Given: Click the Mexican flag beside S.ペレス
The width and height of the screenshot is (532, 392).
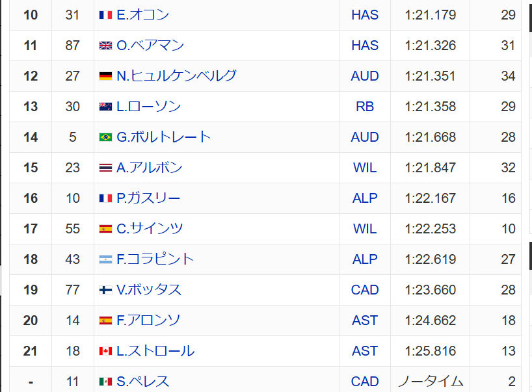Looking at the screenshot, I should 105,382.
